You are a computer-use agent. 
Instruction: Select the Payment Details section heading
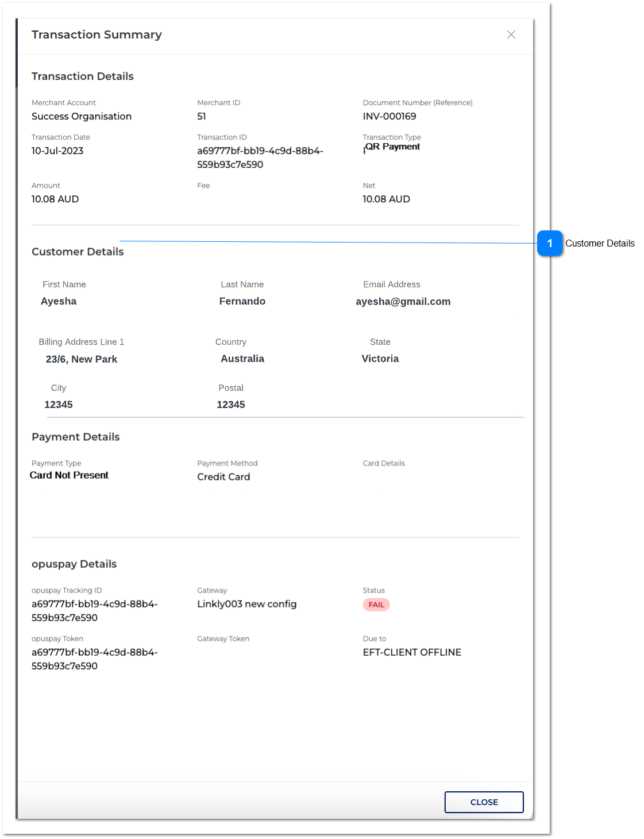coord(75,437)
